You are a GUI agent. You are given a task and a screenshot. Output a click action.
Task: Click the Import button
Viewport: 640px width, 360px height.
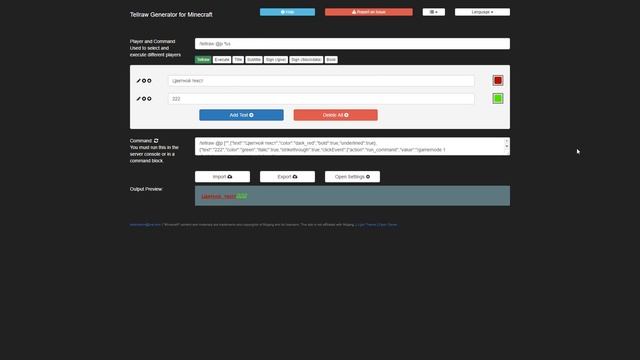[222, 177]
